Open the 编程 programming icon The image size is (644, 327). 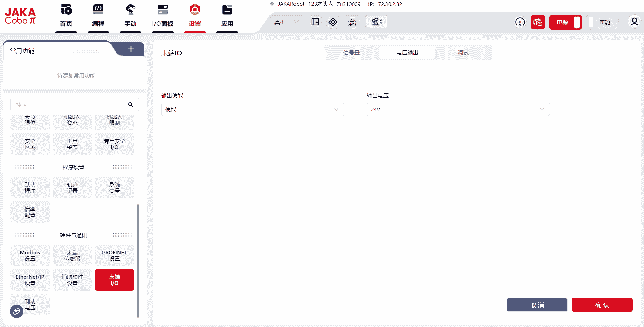coord(98,10)
